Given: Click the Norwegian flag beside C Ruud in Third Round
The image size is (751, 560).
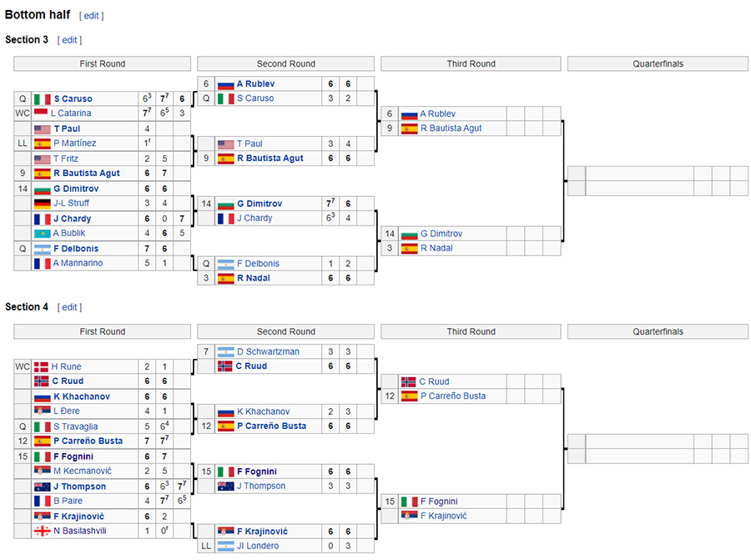Looking at the screenshot, I should click(409, 381).
